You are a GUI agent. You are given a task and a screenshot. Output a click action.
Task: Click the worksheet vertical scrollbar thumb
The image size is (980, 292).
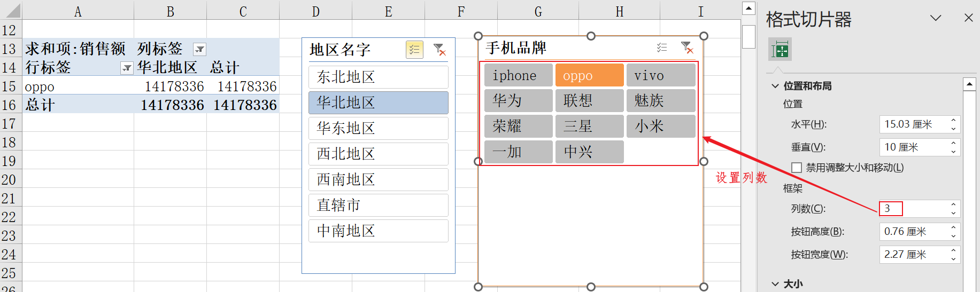[748, 36]
